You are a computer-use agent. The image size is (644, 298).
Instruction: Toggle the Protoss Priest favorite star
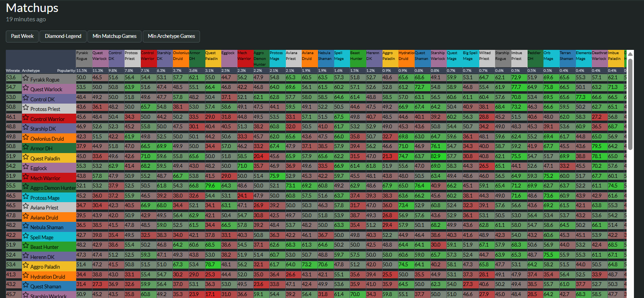(26, 108)
